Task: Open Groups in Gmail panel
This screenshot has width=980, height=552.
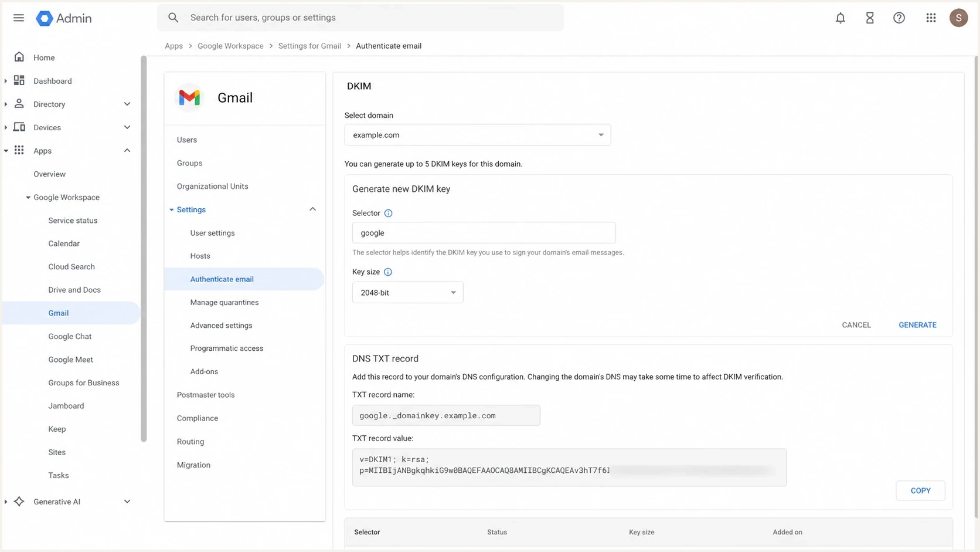Action: click(189, 163)
